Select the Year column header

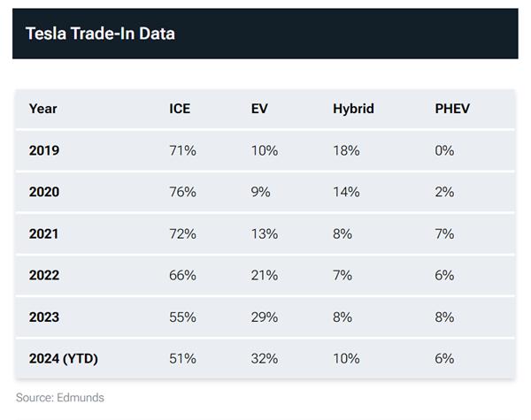coord(43,109)
